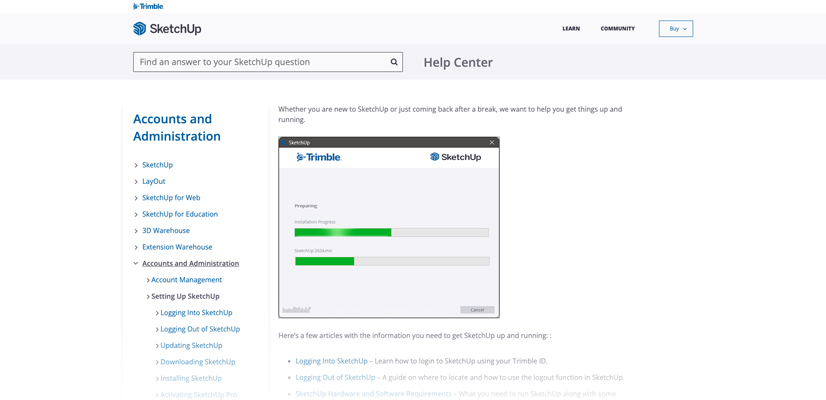Open Downloading SketchUp in sidebar
The width and height of the screenshot is (826, 400).
(198, 362)
